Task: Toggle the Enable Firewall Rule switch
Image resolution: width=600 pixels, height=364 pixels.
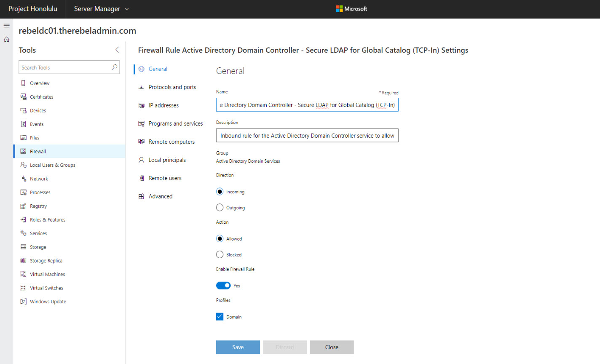Action: click(223, 286)
